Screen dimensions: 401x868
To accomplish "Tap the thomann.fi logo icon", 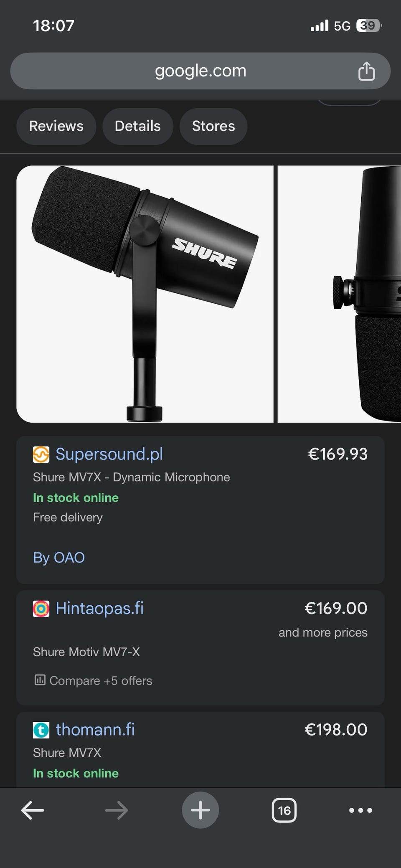I will 41,730.
